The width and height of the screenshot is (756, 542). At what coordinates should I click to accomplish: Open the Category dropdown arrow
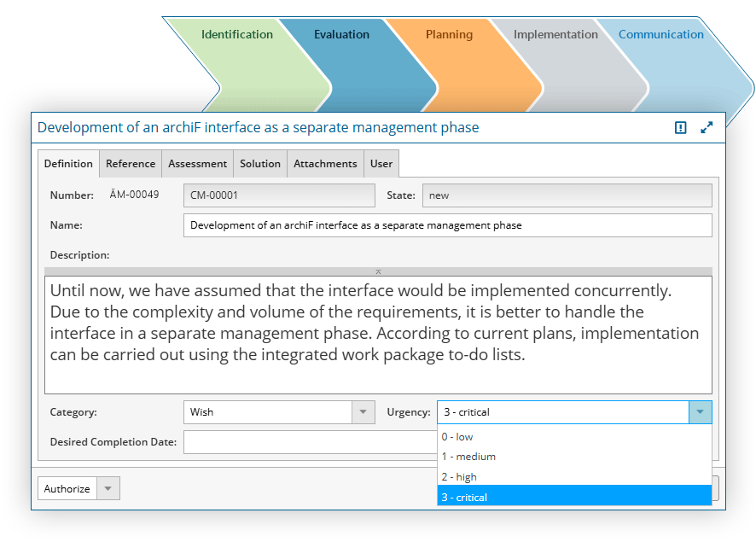click(x=363, y=412)
